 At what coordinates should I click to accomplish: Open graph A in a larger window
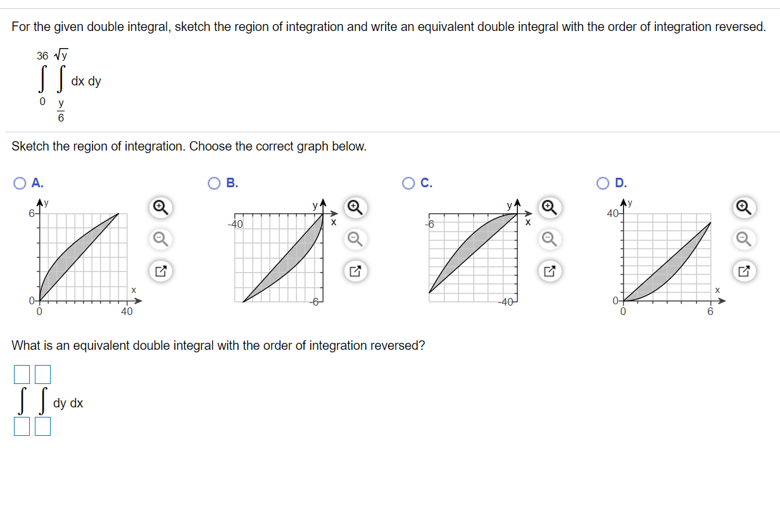160,271
